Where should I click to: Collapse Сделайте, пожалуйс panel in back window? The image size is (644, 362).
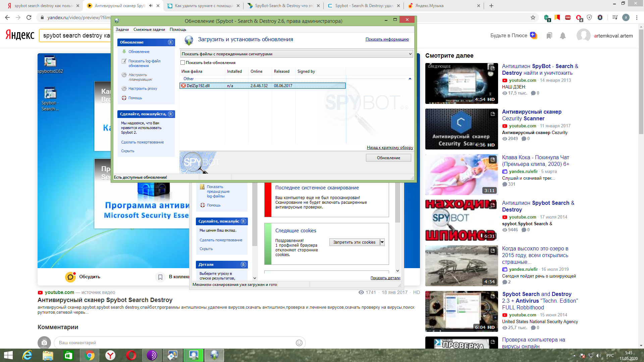[x=244, y=221]
